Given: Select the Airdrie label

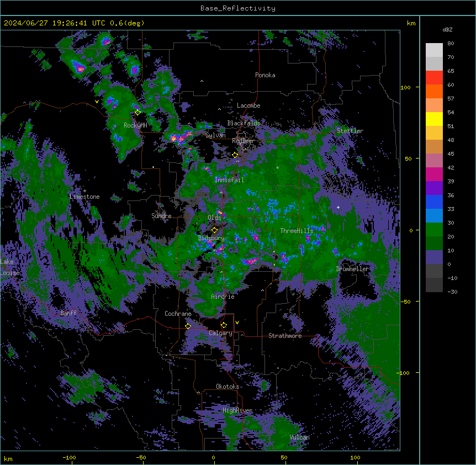Looking at the screenshot, I should (x=223, y=297).
